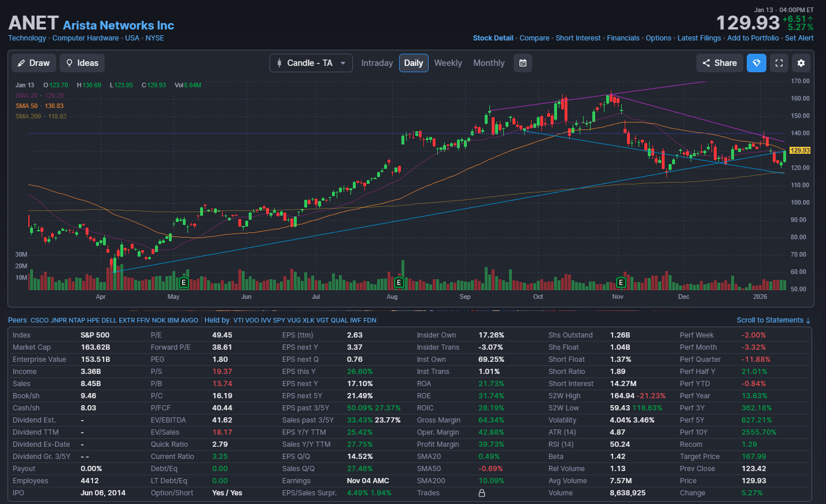This screenshot has height=504, width=826.
Task: Click the earnings E marker near August
Action: point(399,283)
